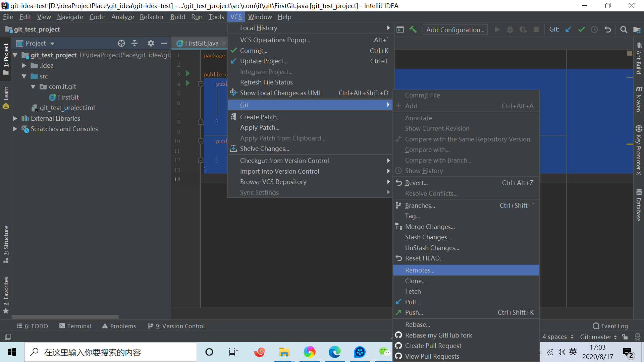Screen dimensions: 644x362
Task: Collapse the src folder
Action: (24, 76)
